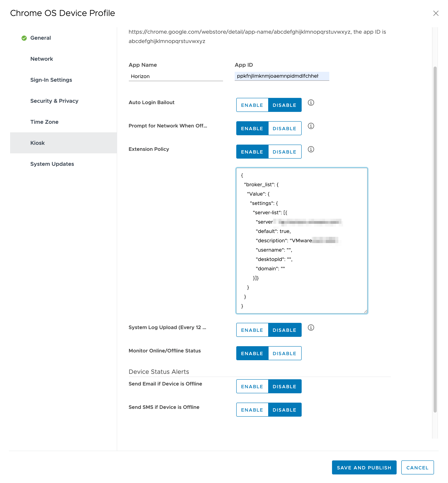Click the "broker_list" line in JSON
448x483 pixels.
coord(261,185)
